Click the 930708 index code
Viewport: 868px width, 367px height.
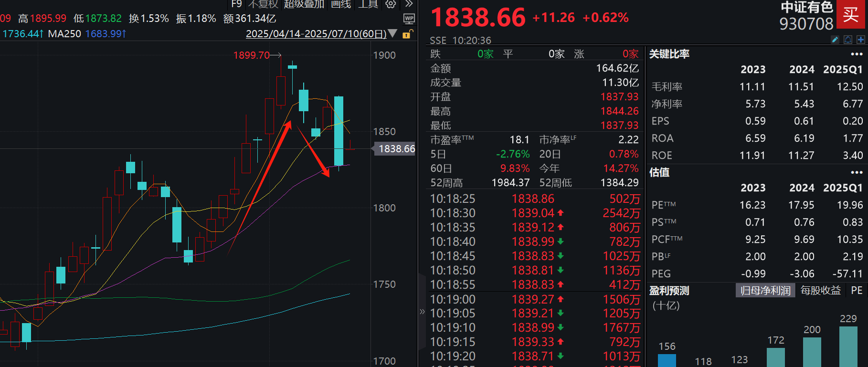806,24
